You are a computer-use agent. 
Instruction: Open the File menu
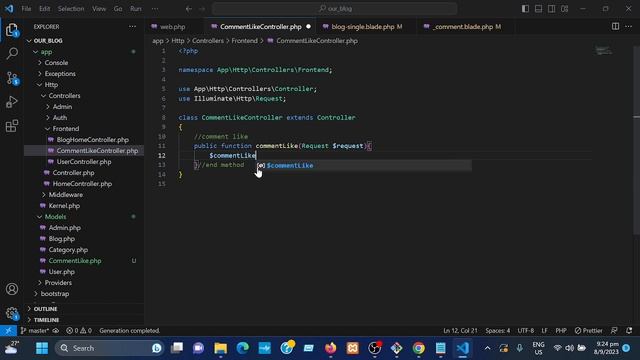coord(26,9)
